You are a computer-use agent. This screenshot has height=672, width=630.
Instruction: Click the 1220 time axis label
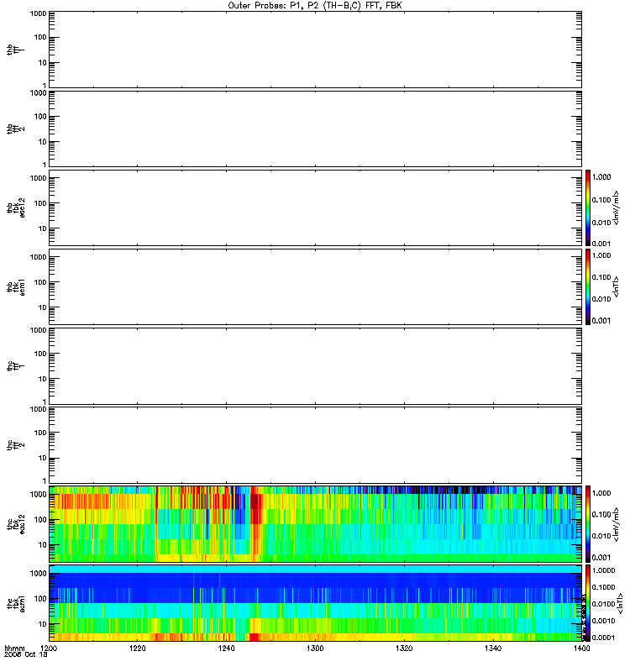pos(138,648)
